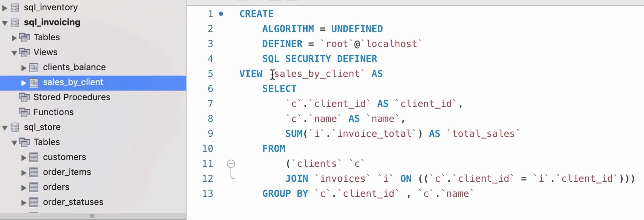The height and width of the screenshot is (220, 644).
Task: Expand the sales_by_client view arrow
Action: click(x=24, y=83)
